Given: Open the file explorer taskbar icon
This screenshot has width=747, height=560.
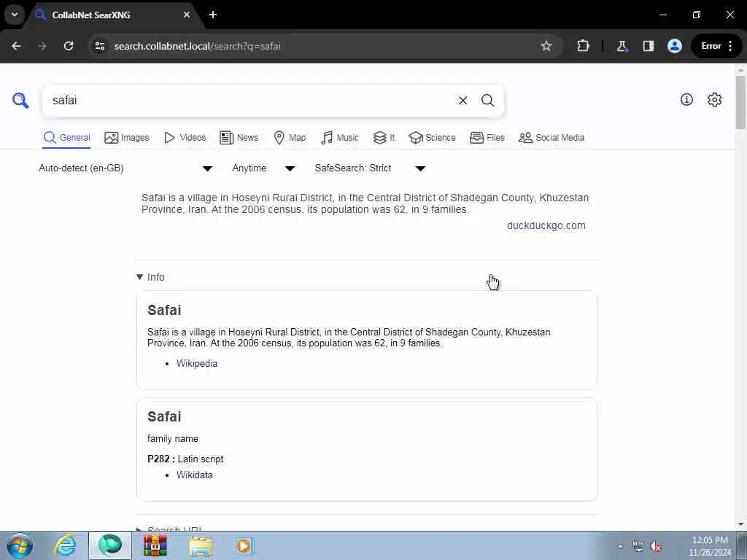Looking at the screenshot, I should 201,545.
